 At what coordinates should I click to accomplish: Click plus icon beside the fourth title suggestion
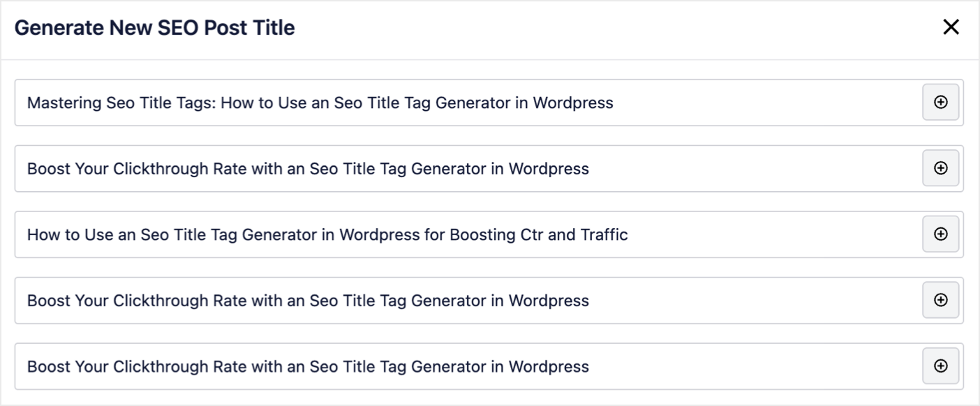[940, 300]
